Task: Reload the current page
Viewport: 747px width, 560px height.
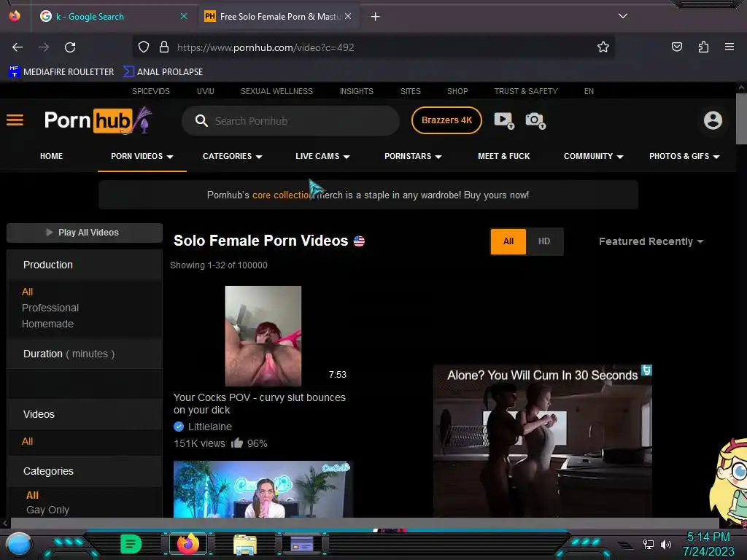Action: pos(70,47)
